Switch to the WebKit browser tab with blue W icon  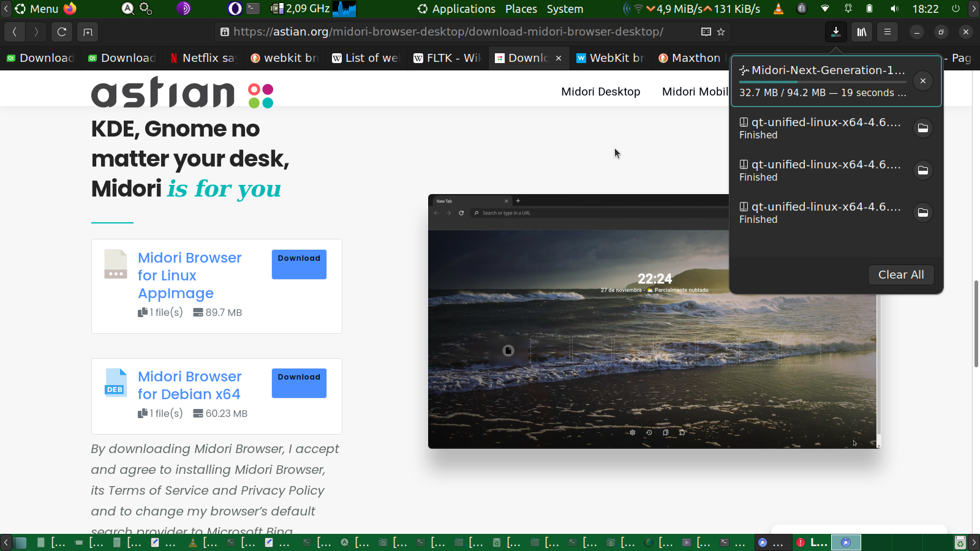click(611, 58)
